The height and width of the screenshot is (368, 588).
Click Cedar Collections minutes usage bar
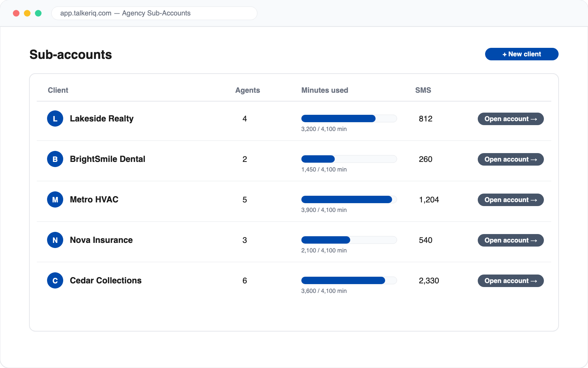tap(349, 280)
